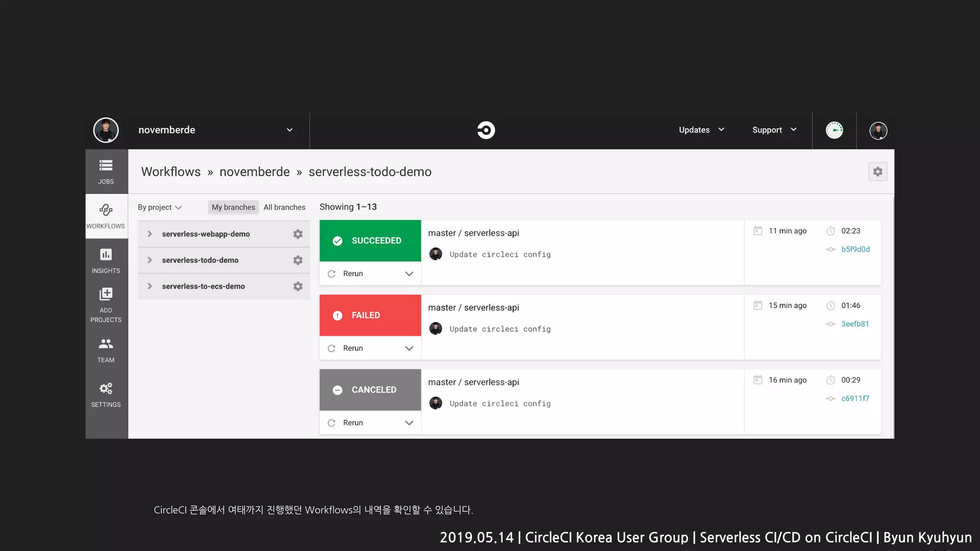Open the Team sidebar section
Screen dimensions: 980x551
click(x=106, y=350)
